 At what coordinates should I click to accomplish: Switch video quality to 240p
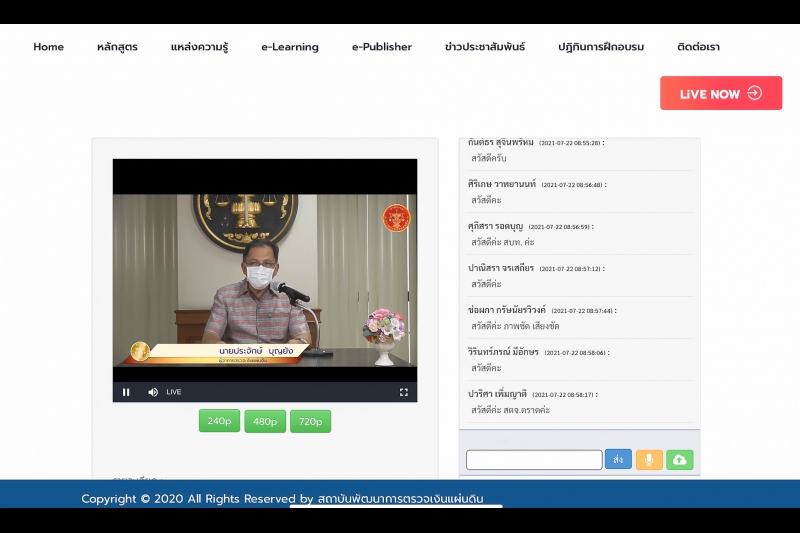(218, 422)
